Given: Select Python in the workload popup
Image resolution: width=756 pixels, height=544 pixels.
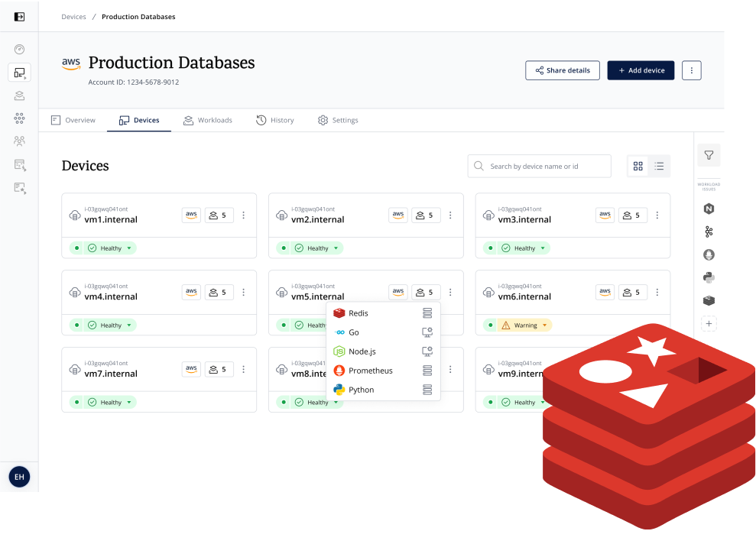Looking at the screenshot, I should pyautogui.click(x=383, y=390).
